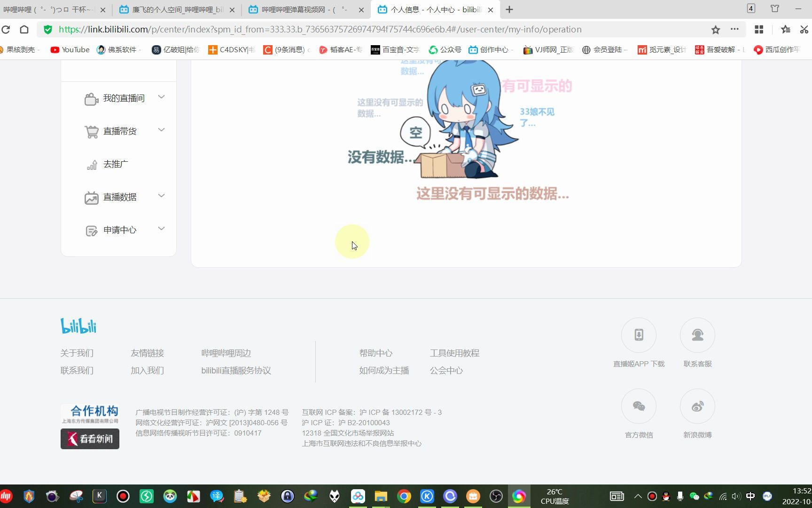Show hidden system tray icons
Viewport: 812px width, 508px height.
pyautogui.click(x=638, y=496)
